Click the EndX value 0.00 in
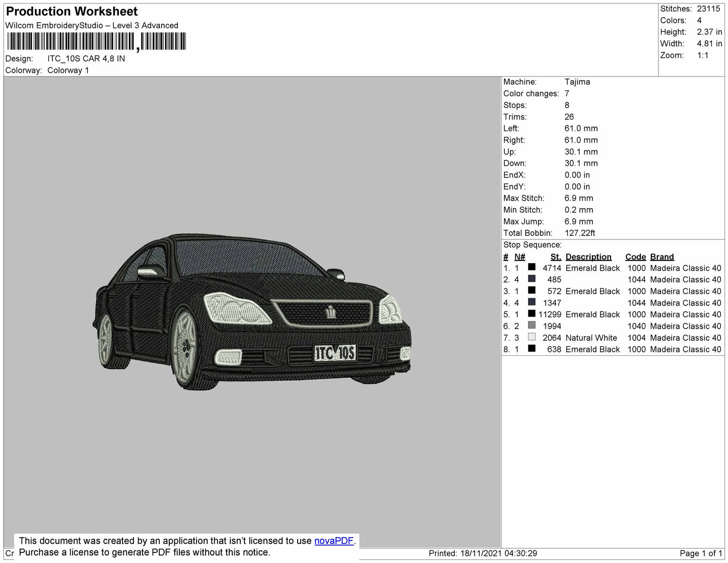The width and height of the screenshot is (728, 563). 577,175
